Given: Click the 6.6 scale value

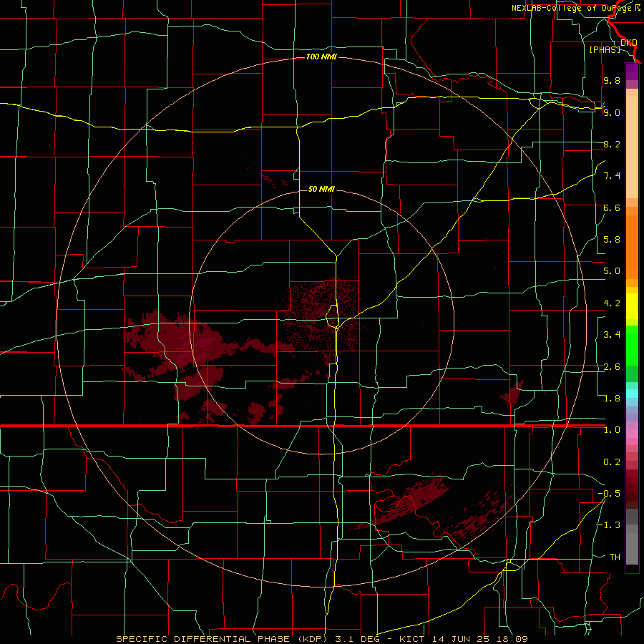Looking at the screenshot, I should coord(612,208).
